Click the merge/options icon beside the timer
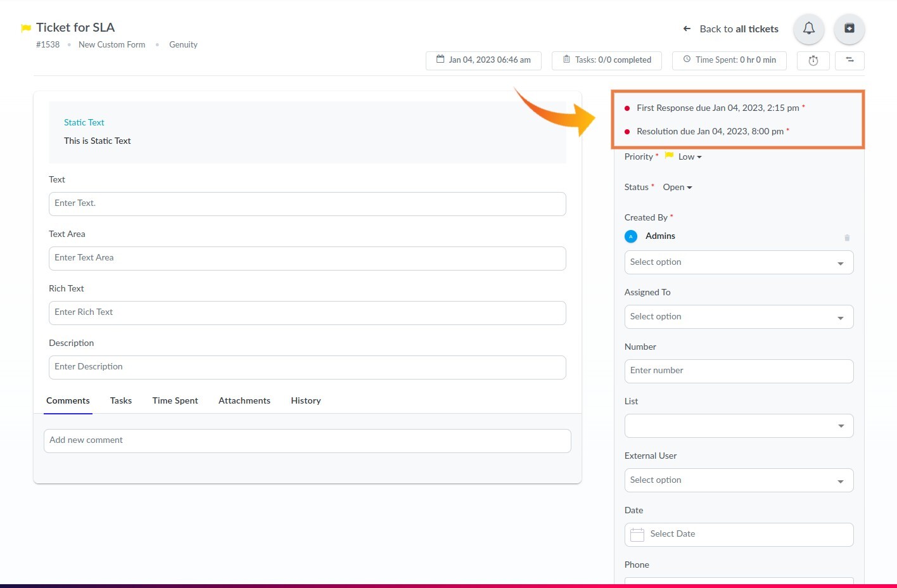This screenshot has height=588, width=897. point(849,61)
